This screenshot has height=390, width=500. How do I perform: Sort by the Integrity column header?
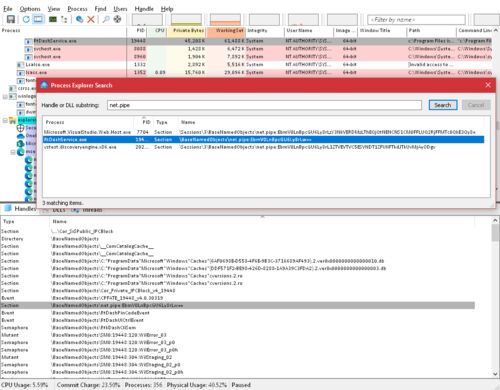coord(265,30)
